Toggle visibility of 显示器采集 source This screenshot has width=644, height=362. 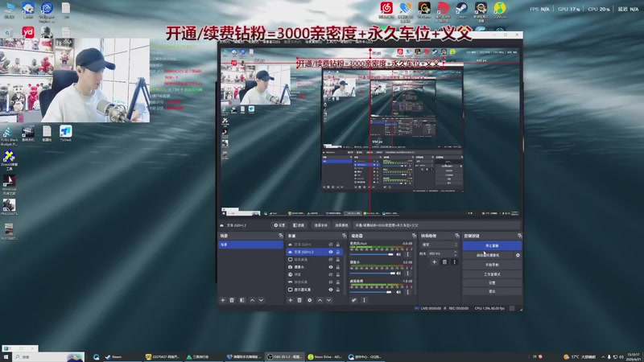(331, 290)
